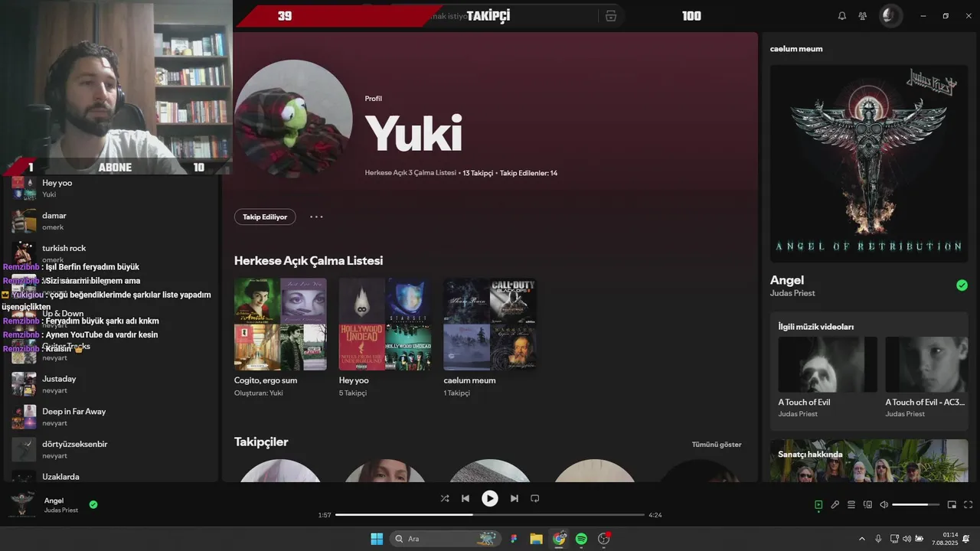980x551 pixels.
Task: Open the lyrics microphone icon
Action: tap(835, 505)
